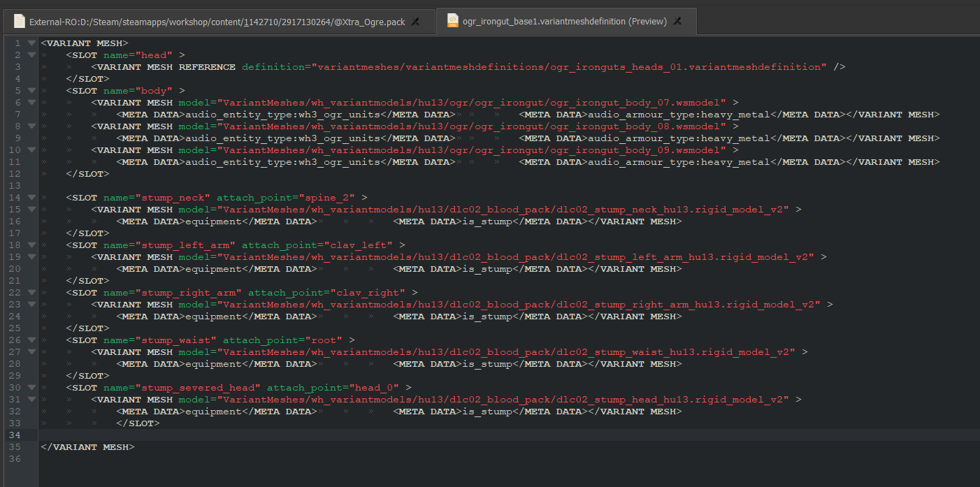Screen dimensions: 980x487
Task: Click the name="head" attribute on line 2
Action: point(138,54)
